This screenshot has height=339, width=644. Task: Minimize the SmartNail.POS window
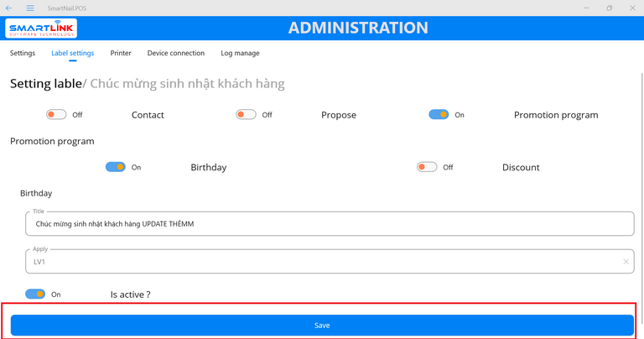click(x=586, y=8)
